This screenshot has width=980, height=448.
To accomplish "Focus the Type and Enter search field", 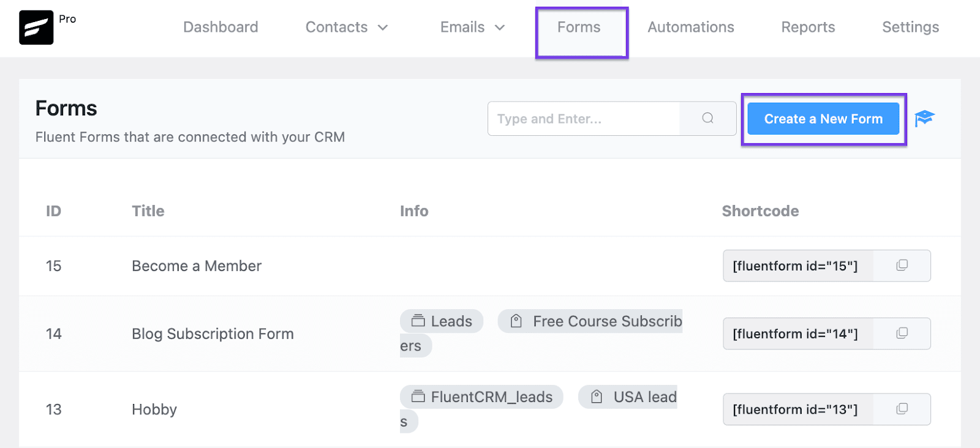I will tap(583, 119).
